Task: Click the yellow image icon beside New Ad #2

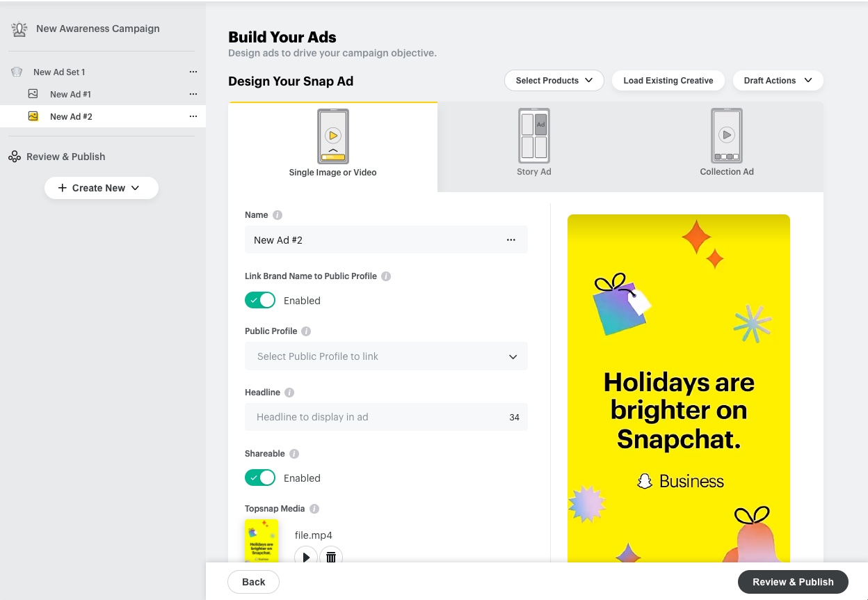Action: pos(33,116)
